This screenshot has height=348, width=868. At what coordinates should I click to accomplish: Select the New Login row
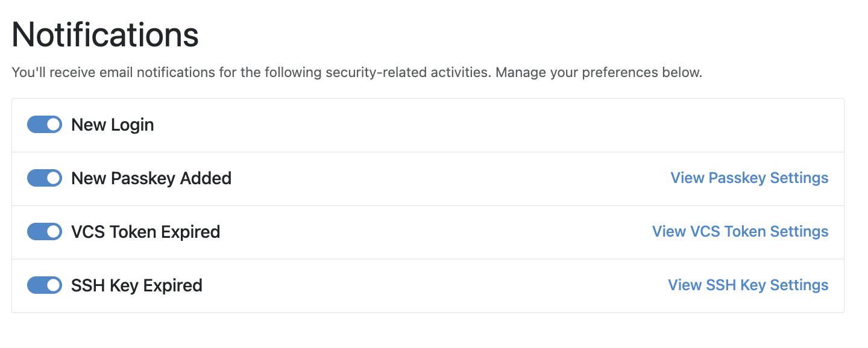pyautogui.click(x=422, y=124)
